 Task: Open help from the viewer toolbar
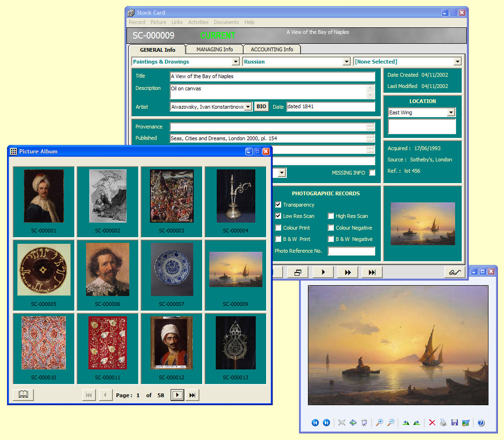click(x=481, y=423)
